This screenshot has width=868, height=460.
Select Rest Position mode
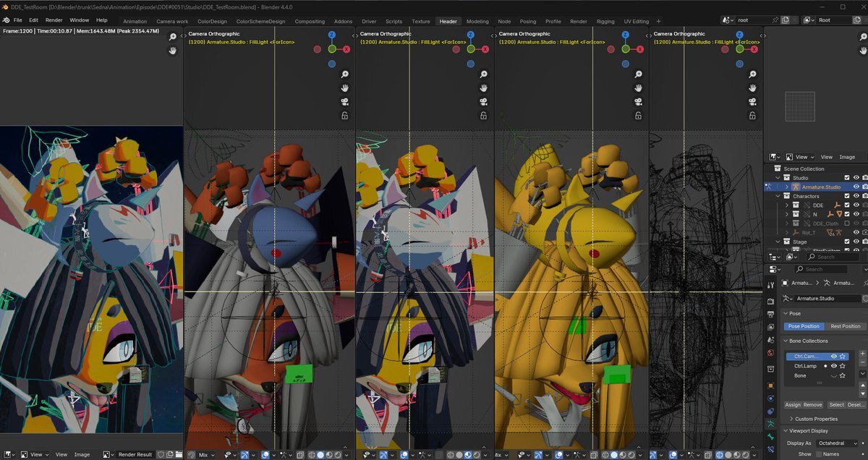click(845, 326)
